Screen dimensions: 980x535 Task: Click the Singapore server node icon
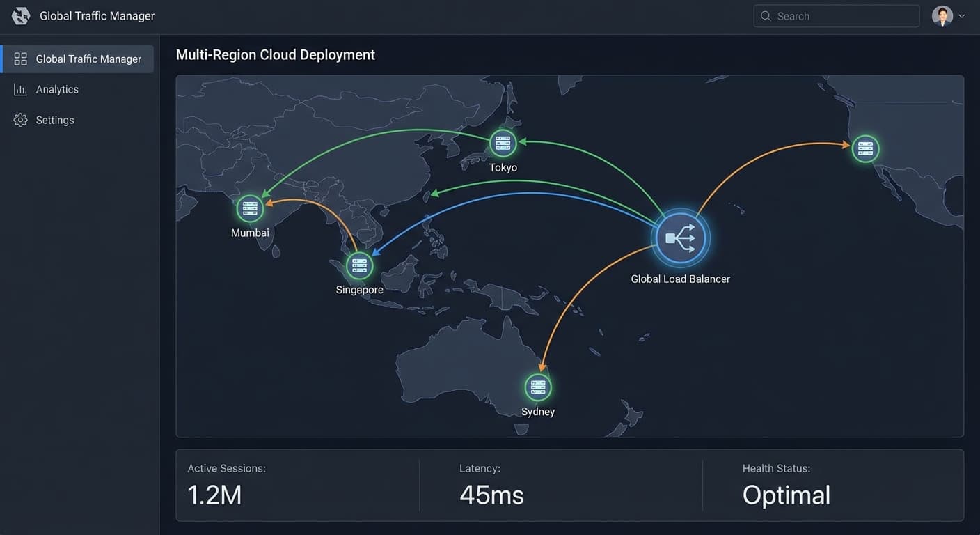click(x=359, y=265)
